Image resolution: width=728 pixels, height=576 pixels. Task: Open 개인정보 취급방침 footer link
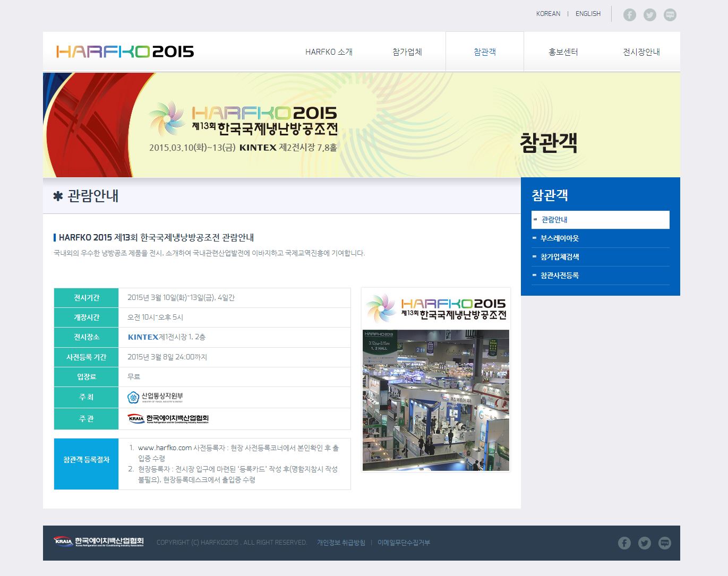pyautogui.click(x=341, y=543)
